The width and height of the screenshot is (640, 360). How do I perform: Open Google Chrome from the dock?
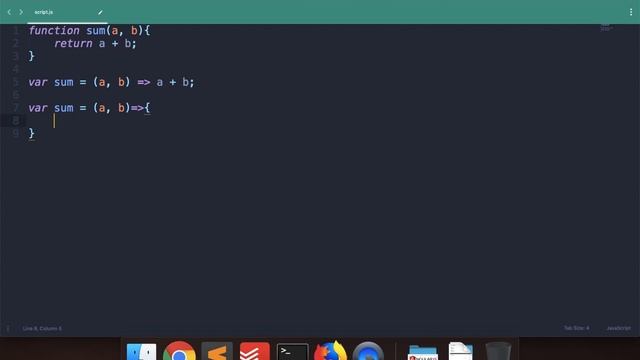point(179,351)
